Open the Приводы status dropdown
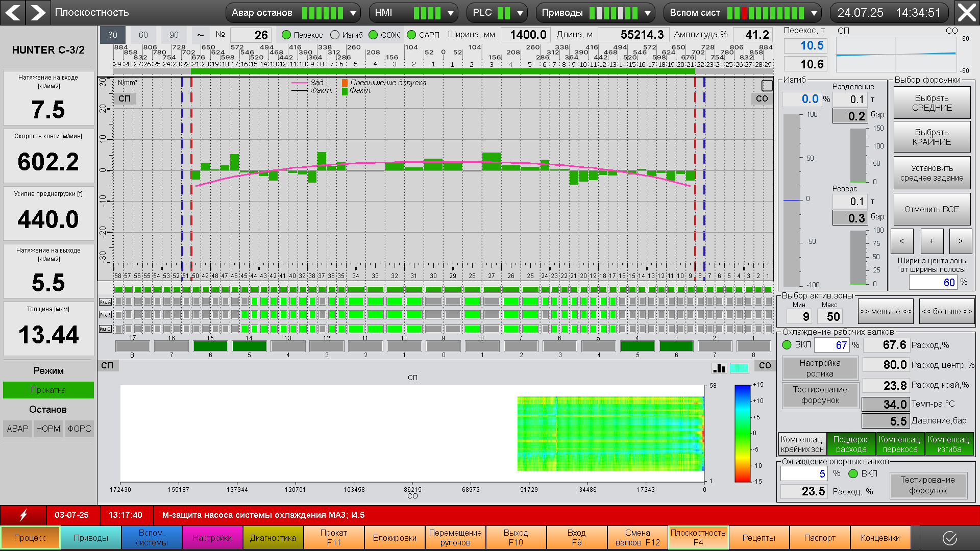 point(647,13)
